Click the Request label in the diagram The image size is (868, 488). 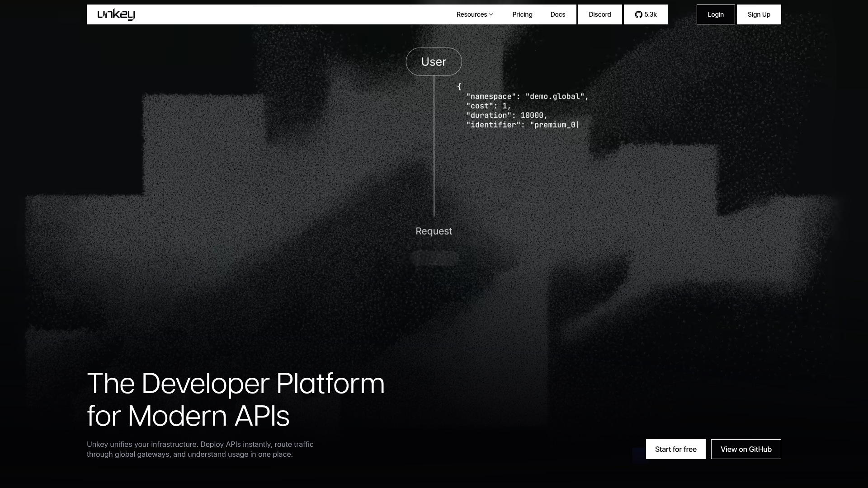tap(434, 231)
